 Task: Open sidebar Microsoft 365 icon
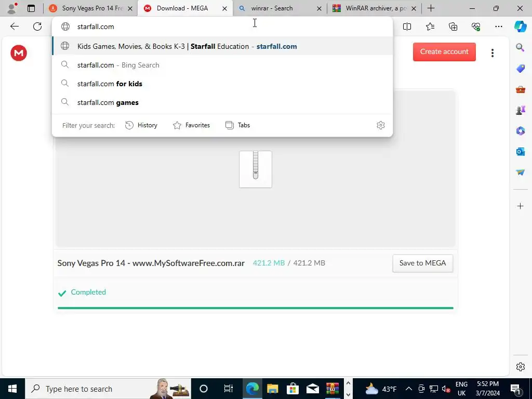[x=521, y=130]
